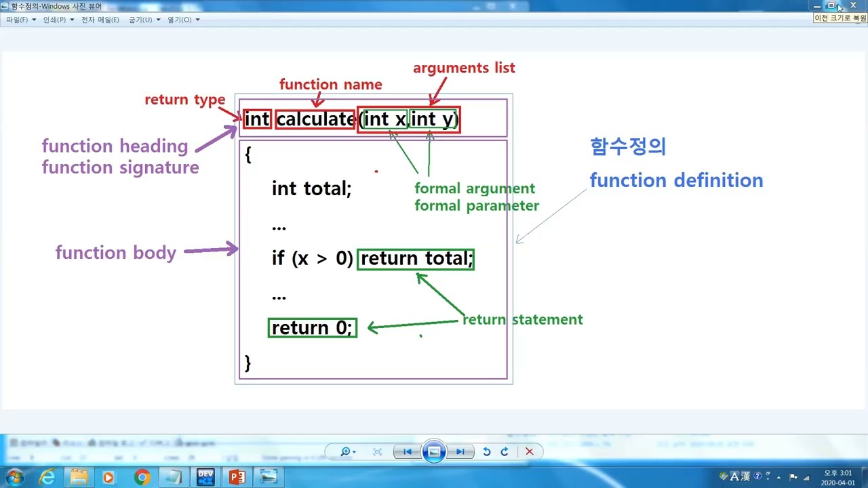This screenshot has height=488, width=868.
Task: Open the notepad-style taskbar app next to Chrome
Action: (x=174, y=477)
